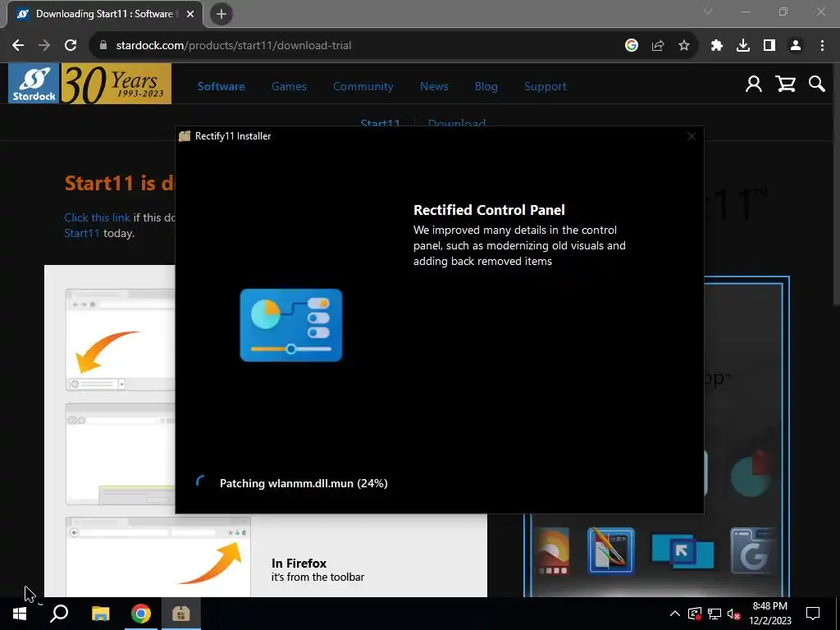Click the share page icon in the address bar
The height and width of the screenshot is (630, 840).
[x=658, y=46]
